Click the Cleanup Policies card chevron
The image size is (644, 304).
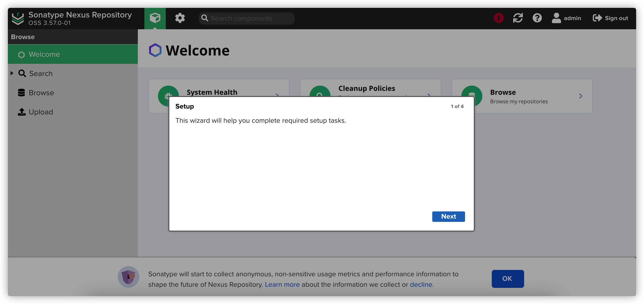click(429, 95)
